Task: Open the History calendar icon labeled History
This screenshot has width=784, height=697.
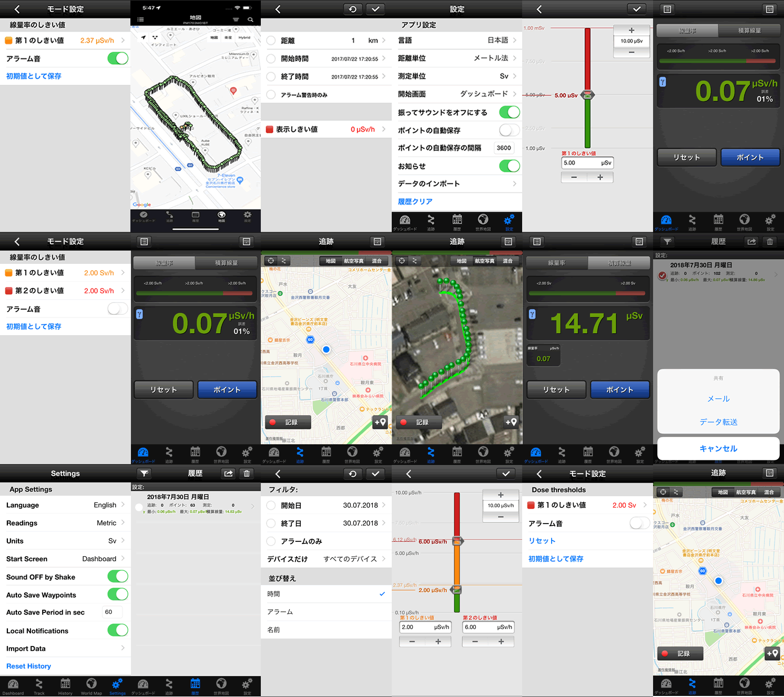Action: [65, 685]
